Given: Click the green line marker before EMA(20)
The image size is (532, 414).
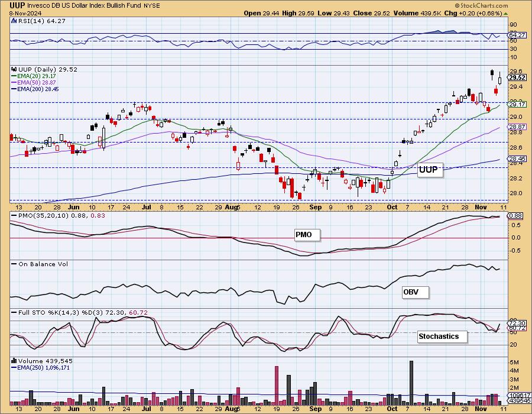Looking at the screenshot, I should pos(14,76).
